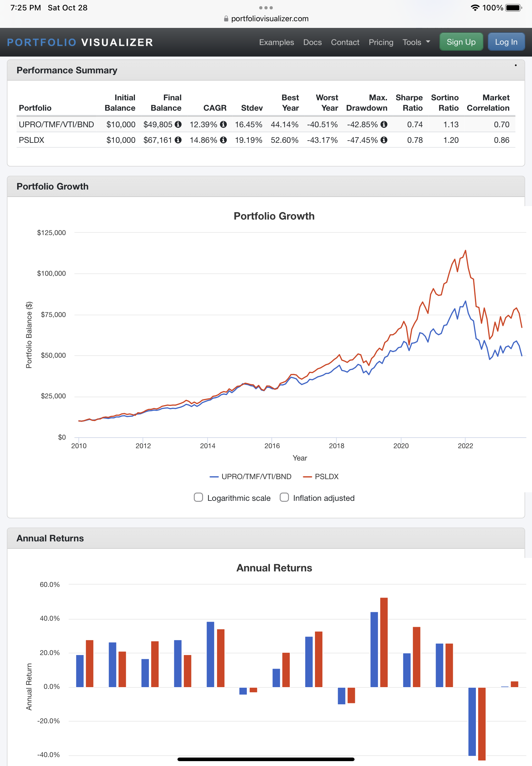
Task: Click info icon next to 14.86% CAGR
Action: (223, 140)
